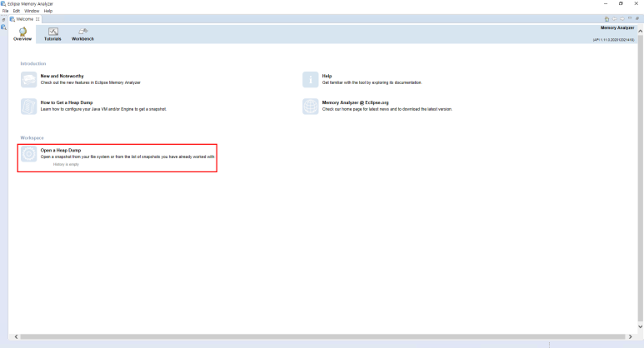Open How to Get a Heap Dump link
Image resolution: width=644 pixels, height=348 pixels.
[x=67, y=102]
